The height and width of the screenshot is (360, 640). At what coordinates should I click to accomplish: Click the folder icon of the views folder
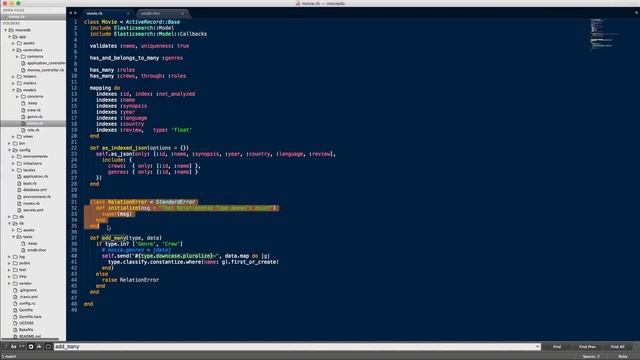pos(19,136)
